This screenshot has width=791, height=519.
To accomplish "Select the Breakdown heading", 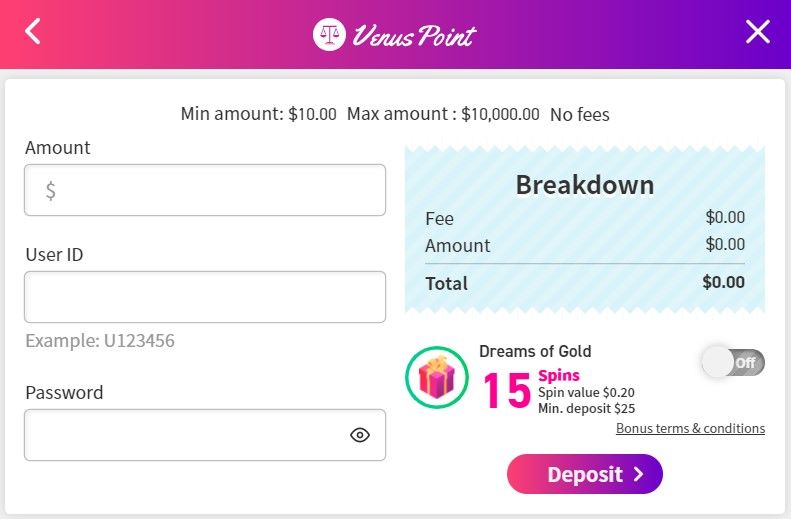I will pyautogui.click(x=585, y=185).
